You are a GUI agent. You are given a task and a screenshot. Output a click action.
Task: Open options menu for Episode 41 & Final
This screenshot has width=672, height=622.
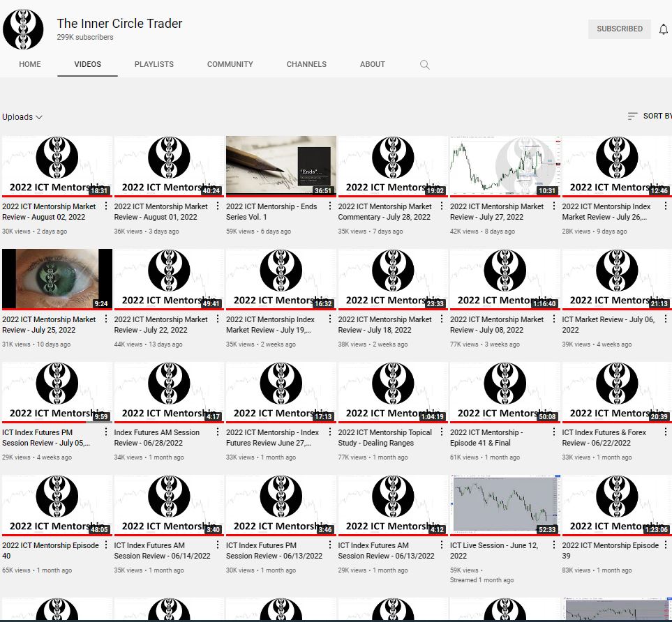tap(553, 432)
